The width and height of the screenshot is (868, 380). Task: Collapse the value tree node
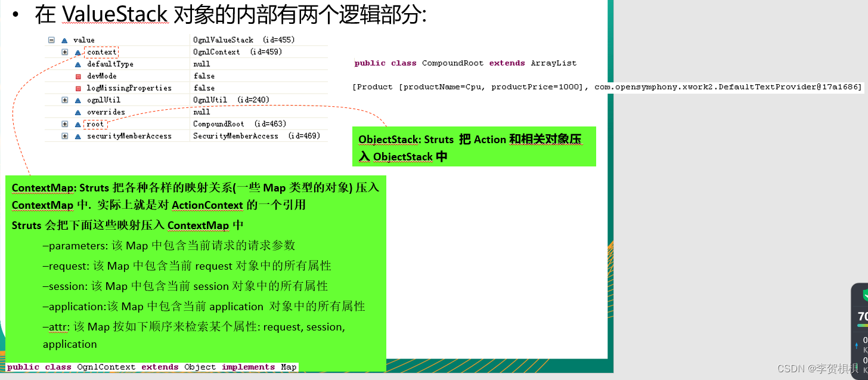51,40
